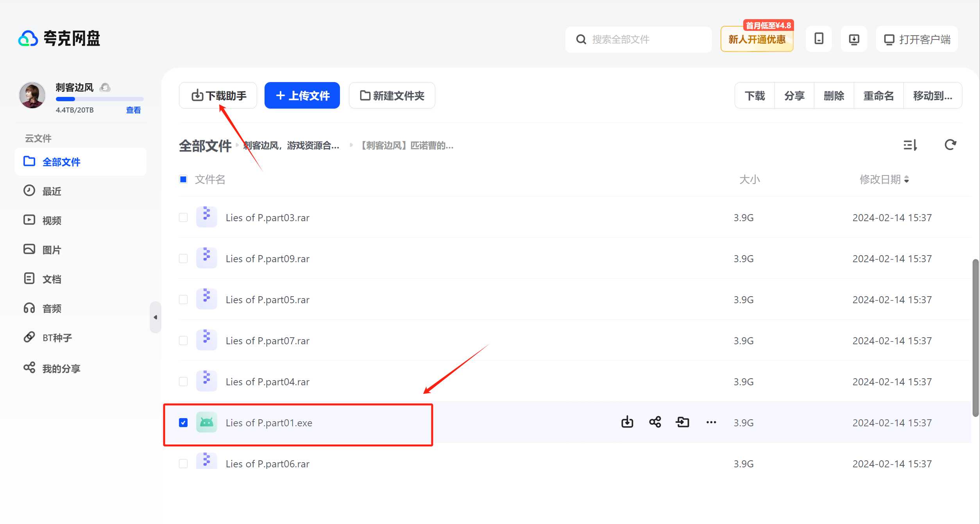Image resolution: width=980 pixels, height=524 pixels.
Task: Click the 打开客户端 button
Action: (917, 39)
